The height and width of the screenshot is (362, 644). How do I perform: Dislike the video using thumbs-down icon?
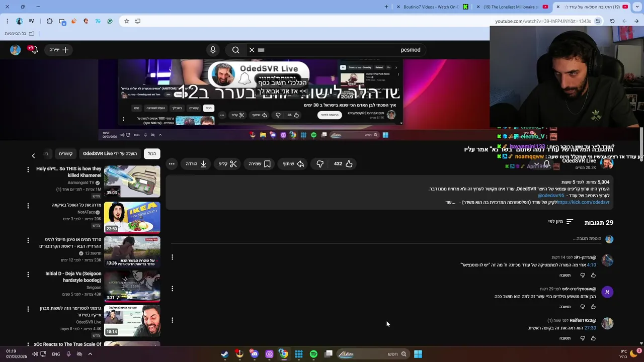click(320, 164)
